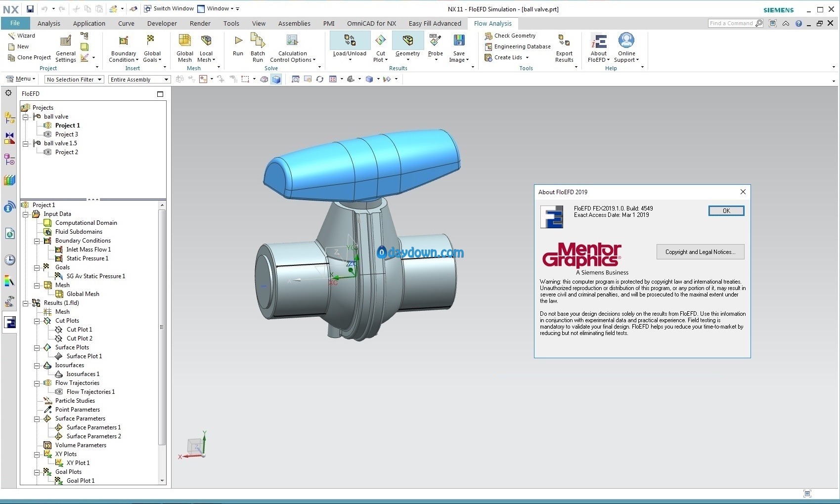
Task: Collapse the Cut Plots node
Action: point(37,321)
